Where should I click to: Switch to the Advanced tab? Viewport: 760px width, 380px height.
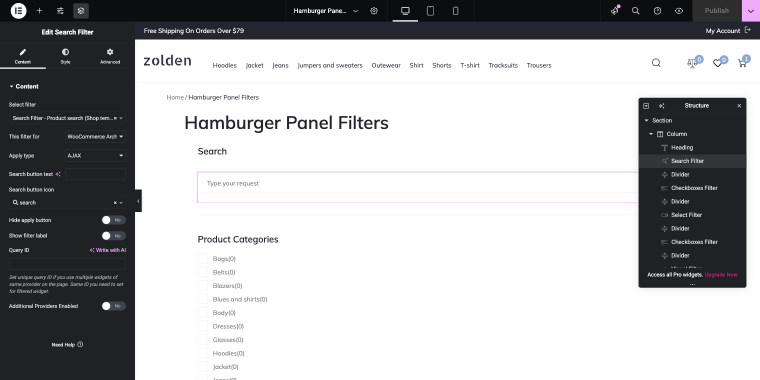(110, 56)
